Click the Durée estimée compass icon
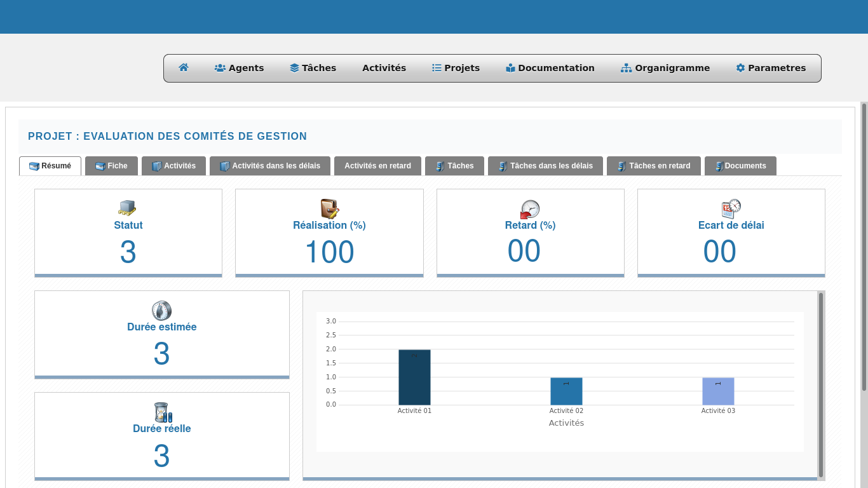Image resolution: width=868 pixels, height=488 pixels. point(161,311)
